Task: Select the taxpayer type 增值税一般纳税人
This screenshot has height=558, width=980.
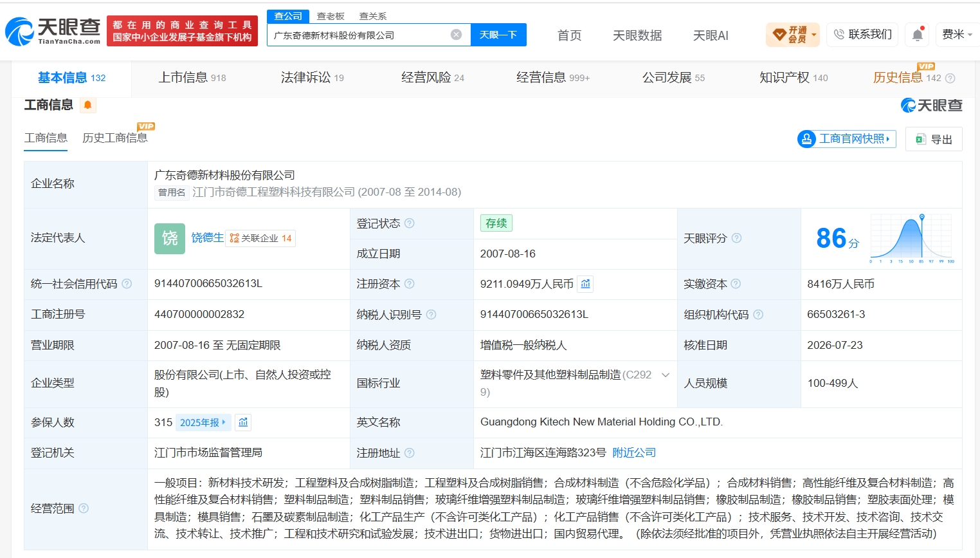Action: 523,345
